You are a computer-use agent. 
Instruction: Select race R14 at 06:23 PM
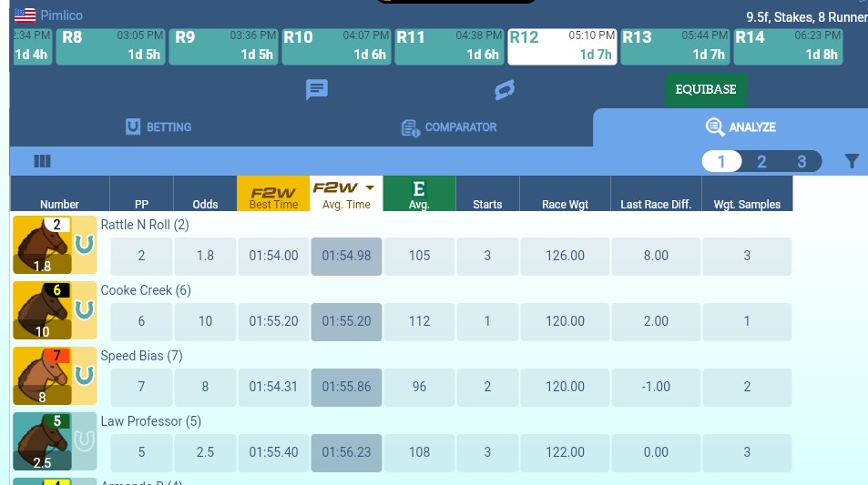[x=788, y=46]
